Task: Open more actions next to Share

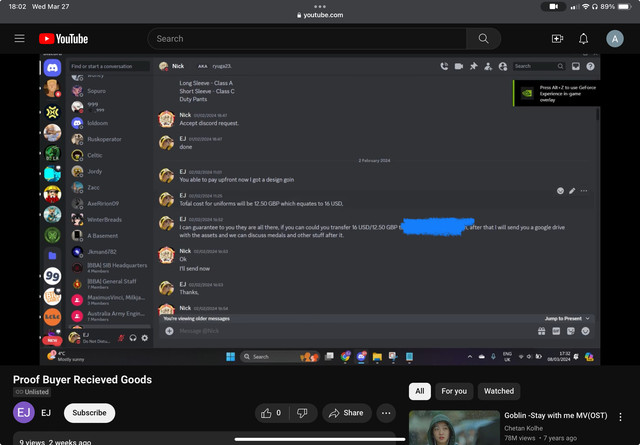Action: [386, 413]
